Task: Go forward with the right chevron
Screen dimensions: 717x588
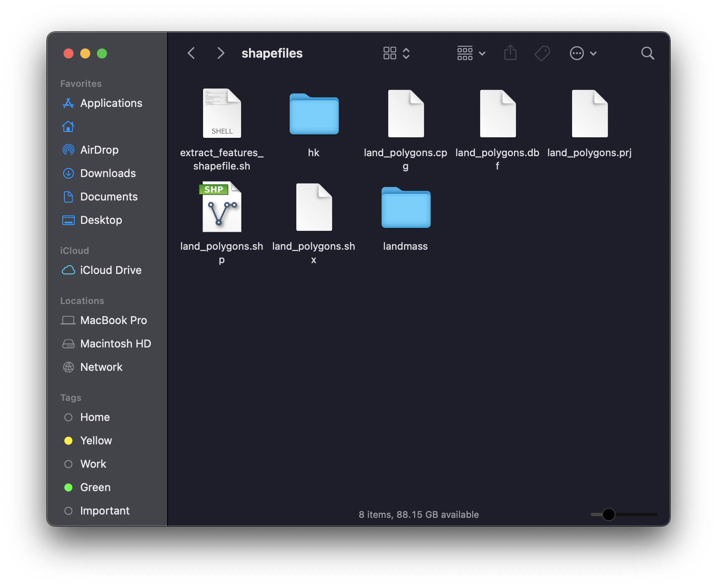Action: pos(221,53)
